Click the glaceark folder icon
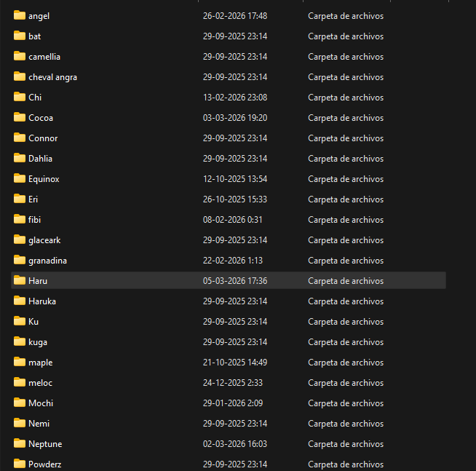The image size is (476, 471). (x=20, y=240)
